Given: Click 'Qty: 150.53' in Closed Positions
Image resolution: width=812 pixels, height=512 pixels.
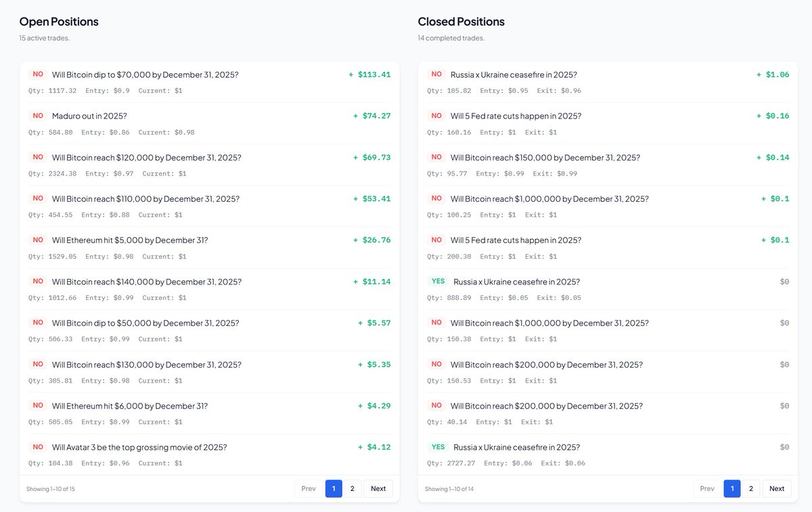Looking at the screenshot, I should [449, 381].
